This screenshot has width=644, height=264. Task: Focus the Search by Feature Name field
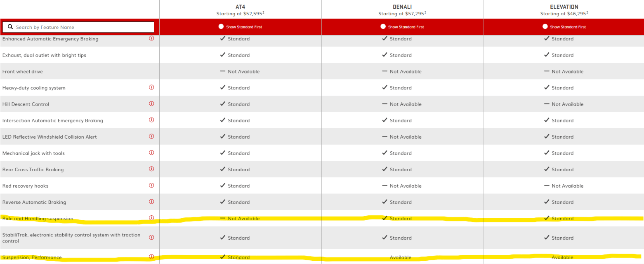point(78,27)
